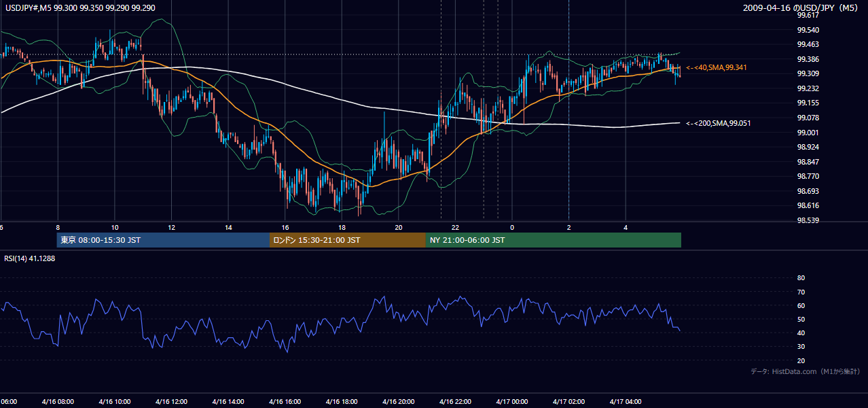Click the 200,SMA,99.051 white label
Screen dimensions: 868x408
pyautogui.click(x=718, y=123)
